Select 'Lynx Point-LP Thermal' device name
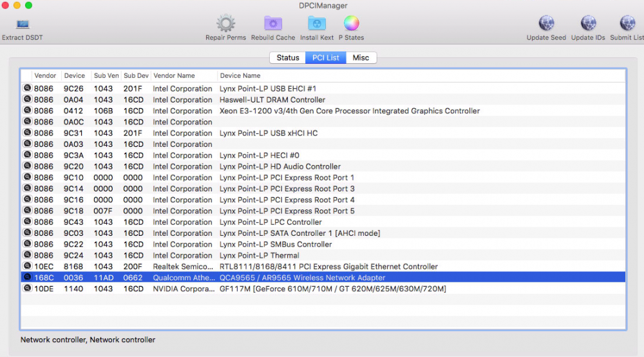This screenshot has width=644, height=357. 259,255
